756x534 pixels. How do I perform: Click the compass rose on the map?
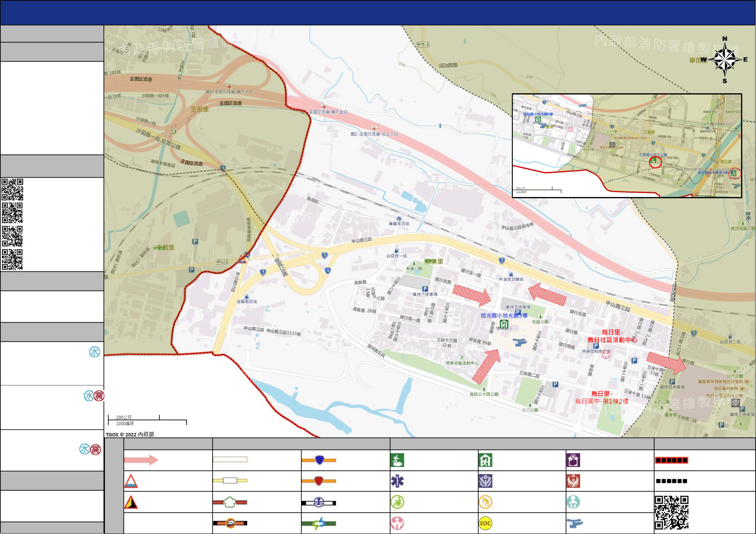725,59
